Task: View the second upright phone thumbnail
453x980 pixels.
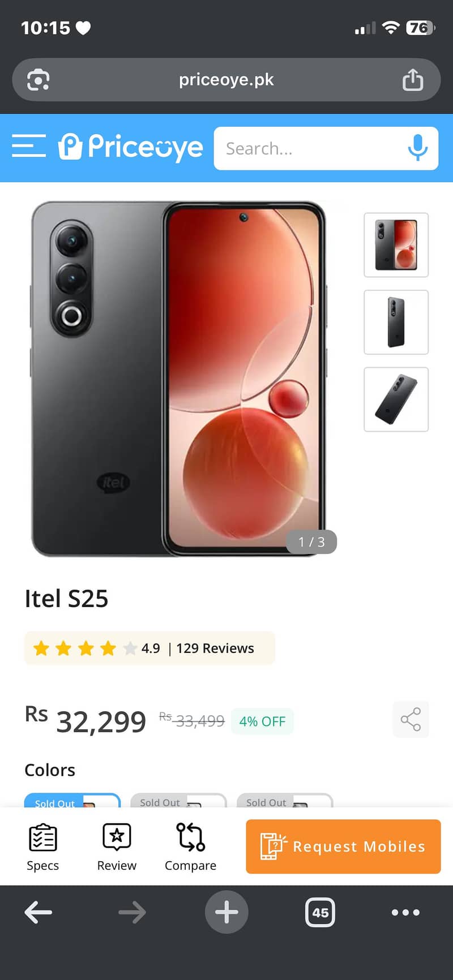Action: pos(396,322)
